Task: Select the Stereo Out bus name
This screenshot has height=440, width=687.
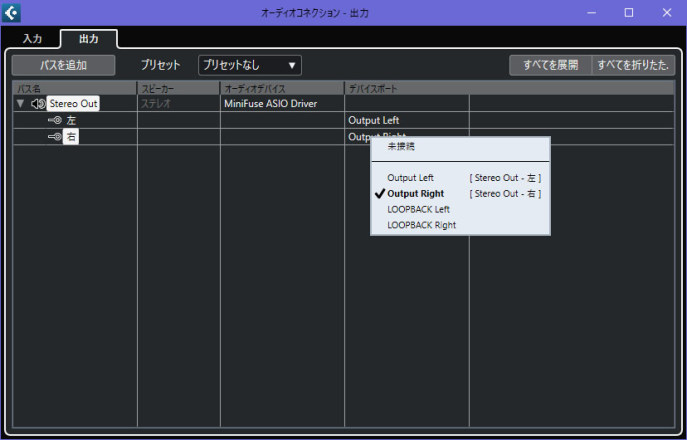Action: [x=74, y=103]
